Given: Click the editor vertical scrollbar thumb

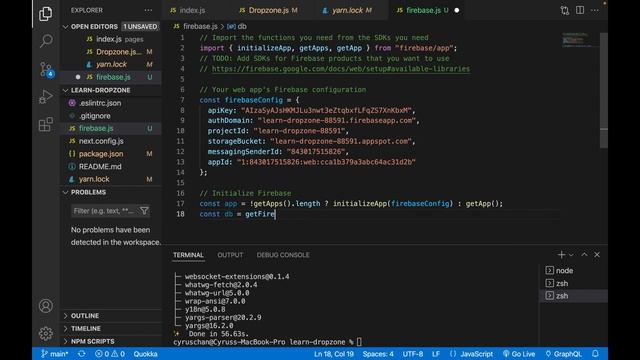Looking at the screenshot, I should [604, 90].
